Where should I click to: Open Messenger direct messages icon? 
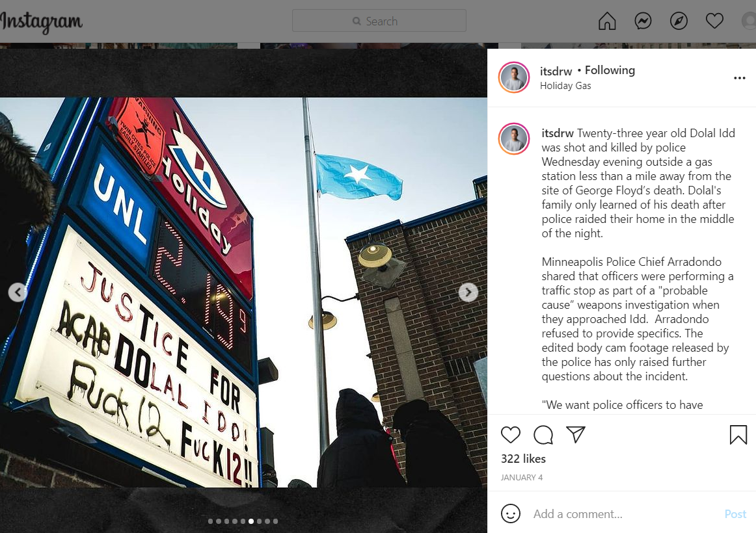point(643,21)
